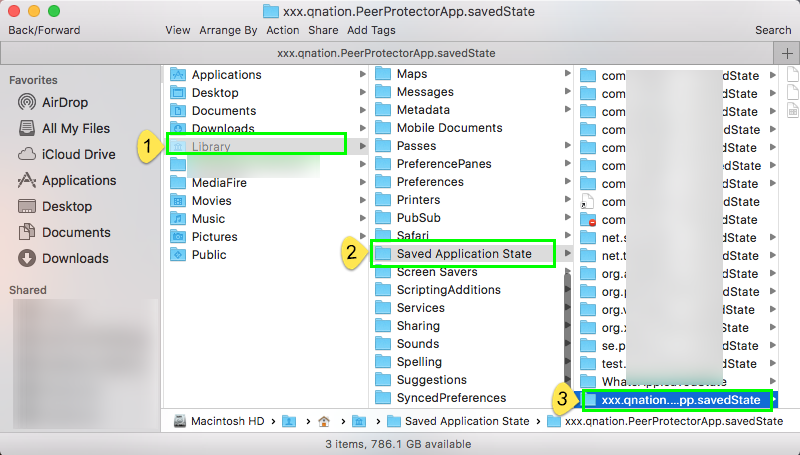
Task: Open Downloads in Favorites sidebar
Action: click(63, 259)
